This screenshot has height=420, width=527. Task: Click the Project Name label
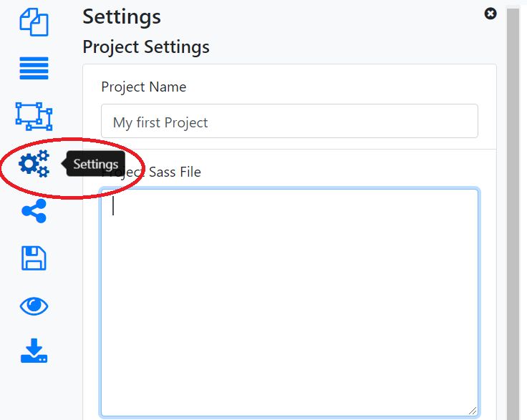(x=143, y=87)
